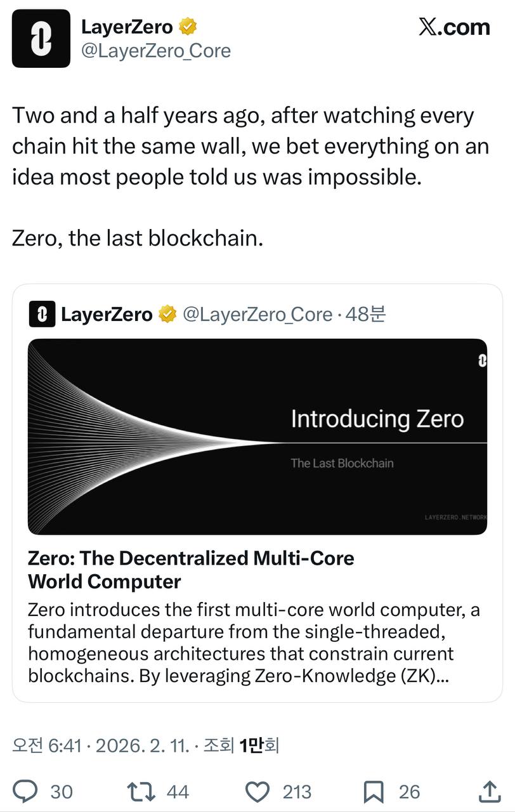Click the verified badge in the quoted tweet
The width and height of the screenshot is (515, 812).
click(167, 315)
